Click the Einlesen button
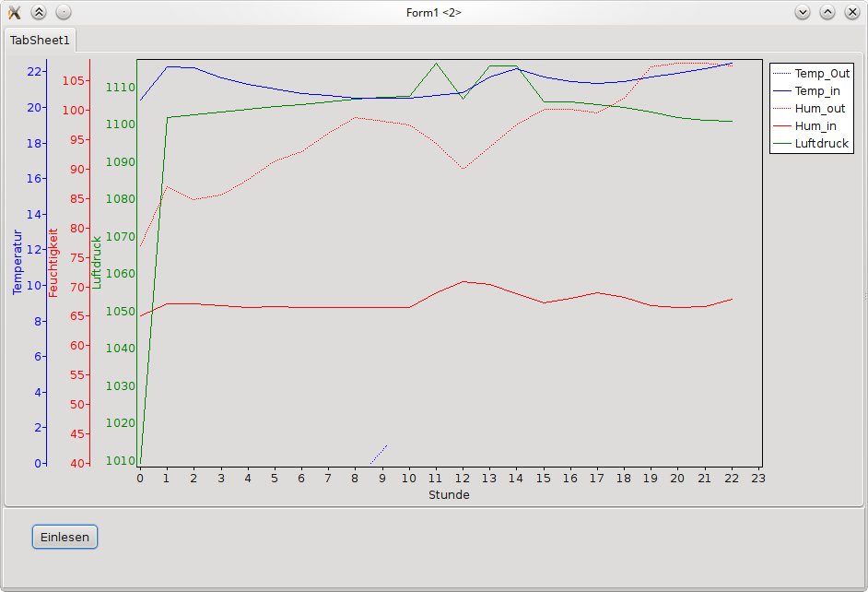Screen dimensions: 868x592 pyautogui.click(x=65, y=537)
